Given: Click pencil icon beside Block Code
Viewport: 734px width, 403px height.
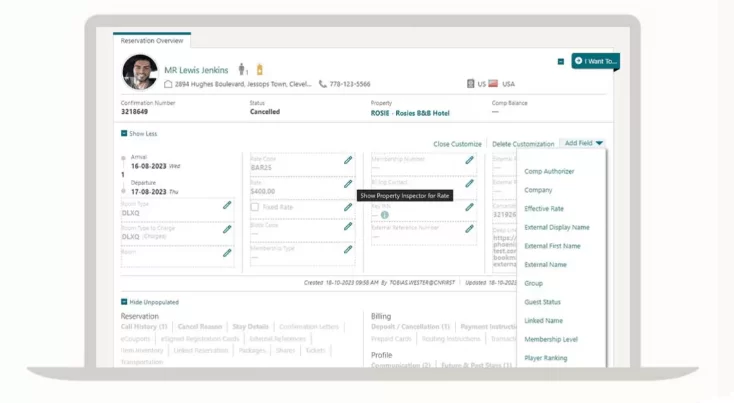Looking at the screenshot, I should coord(348,227).
